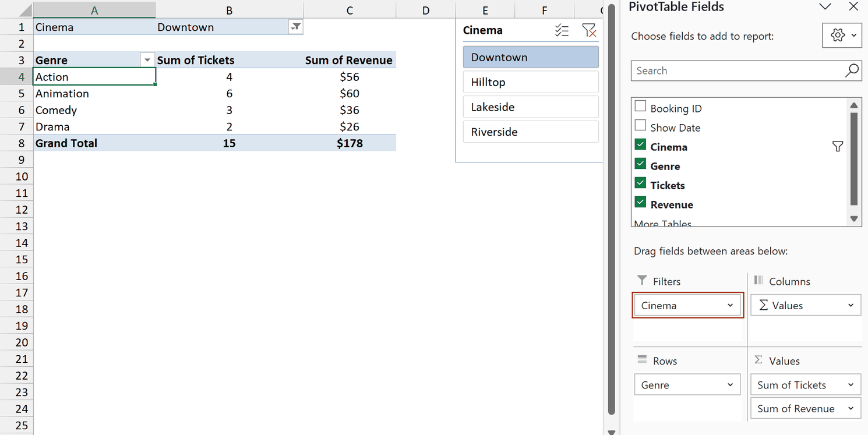The height and width of the screenshot is (435, 868).
Task: Toggle multi-select in the Cinema slicer
Action: tap(562, 31)
